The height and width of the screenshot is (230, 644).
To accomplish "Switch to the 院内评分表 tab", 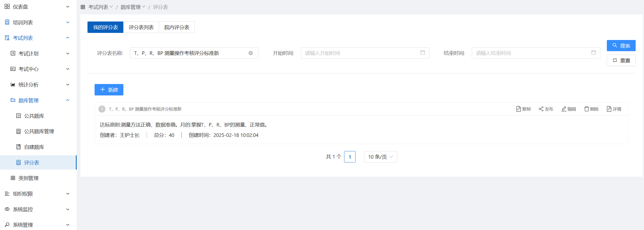I will pyautogui.click(x=177, y=27).
